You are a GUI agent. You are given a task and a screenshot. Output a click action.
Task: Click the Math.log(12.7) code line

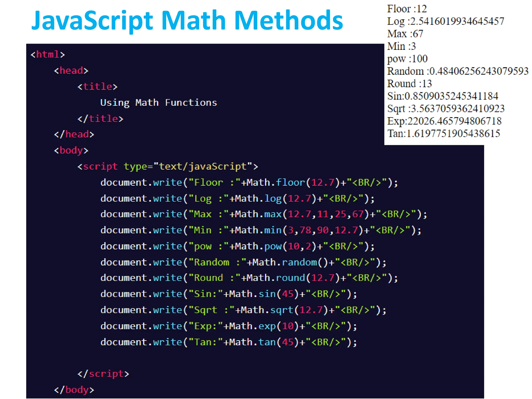(x=237, y=199)
